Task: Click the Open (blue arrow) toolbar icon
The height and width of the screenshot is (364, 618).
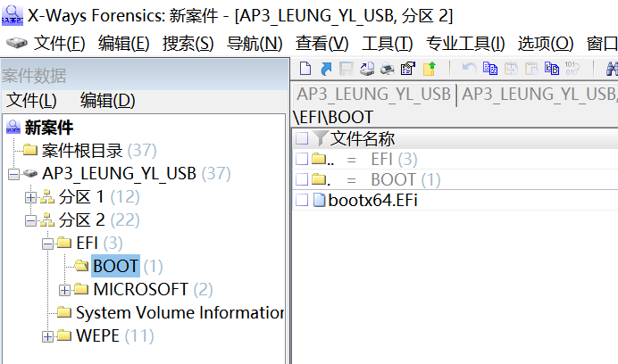Action: pyautogui.click(x=326, y=69)
